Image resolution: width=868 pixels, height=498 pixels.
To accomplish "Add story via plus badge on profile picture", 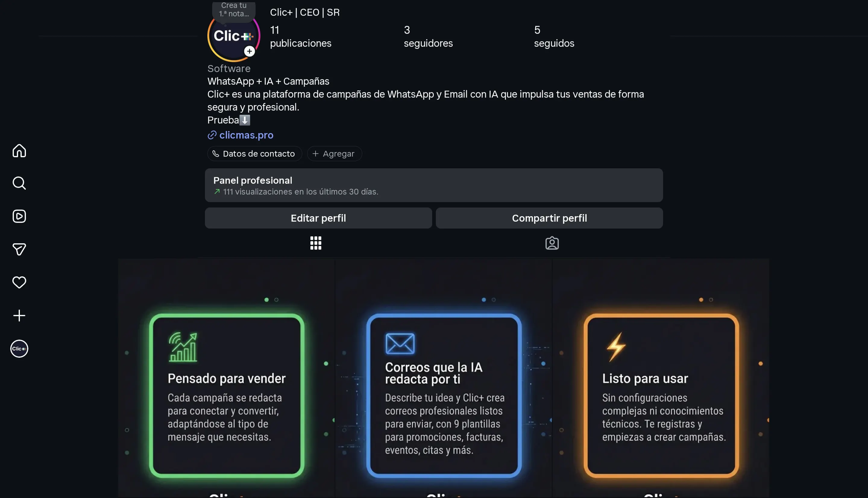I will coord(250,51).
